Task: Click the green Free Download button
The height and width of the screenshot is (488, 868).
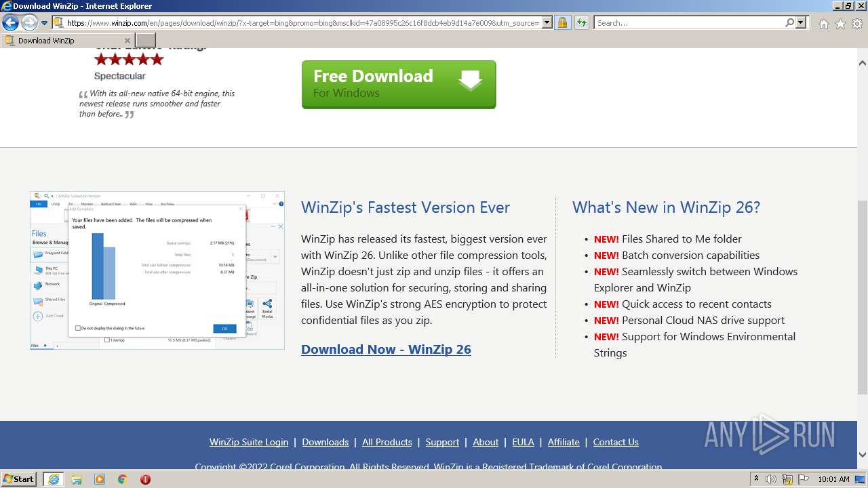Action: (399, 85)
